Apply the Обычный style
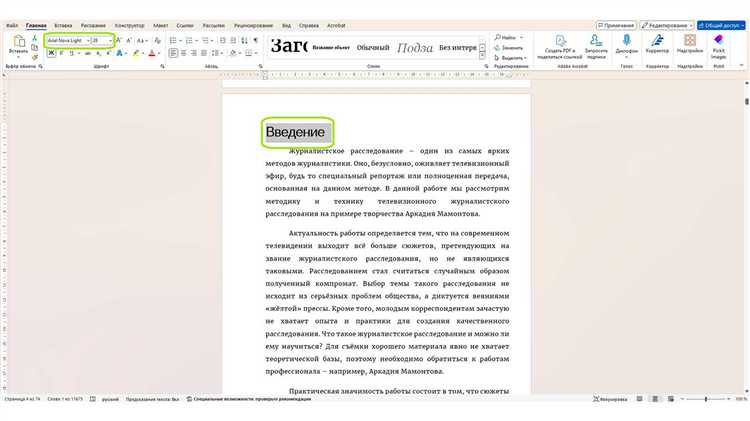 click(373, 47)
